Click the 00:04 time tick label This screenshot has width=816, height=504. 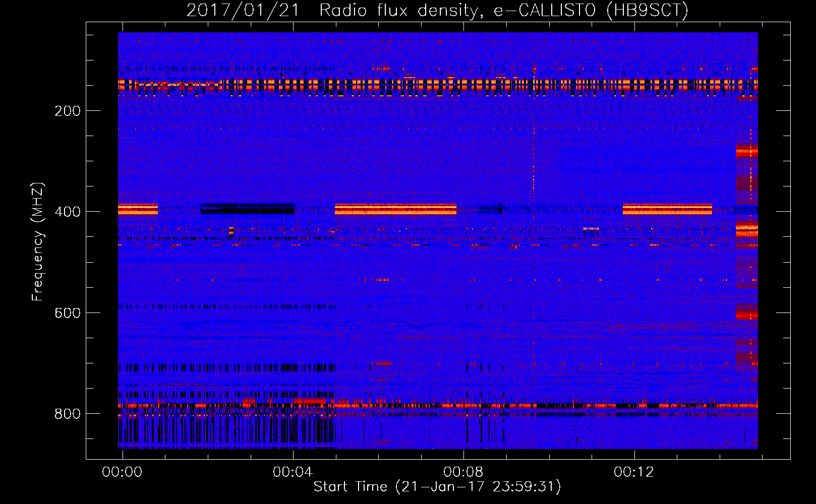[293, 472]
